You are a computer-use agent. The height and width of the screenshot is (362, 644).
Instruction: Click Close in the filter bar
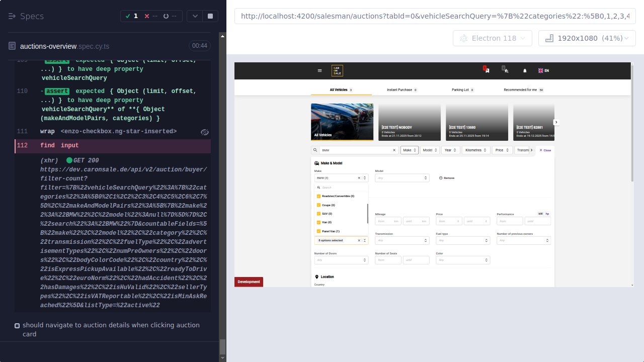544,150
